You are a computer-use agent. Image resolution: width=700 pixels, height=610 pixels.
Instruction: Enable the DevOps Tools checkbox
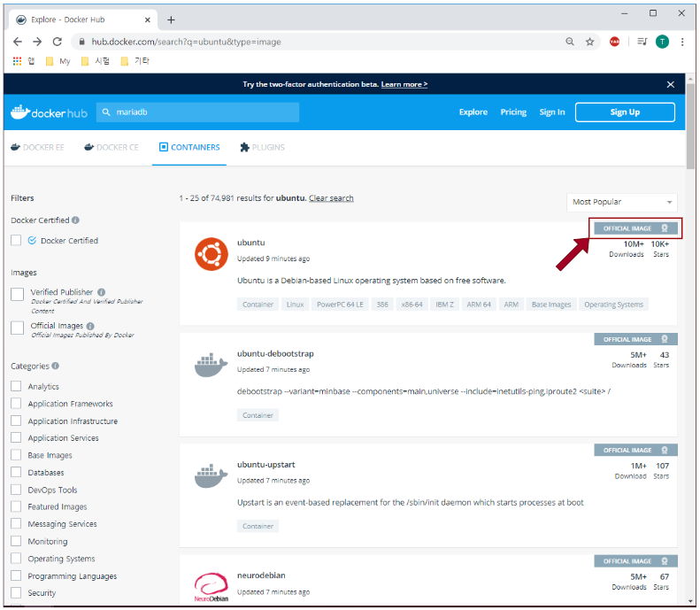click(16, 490)
